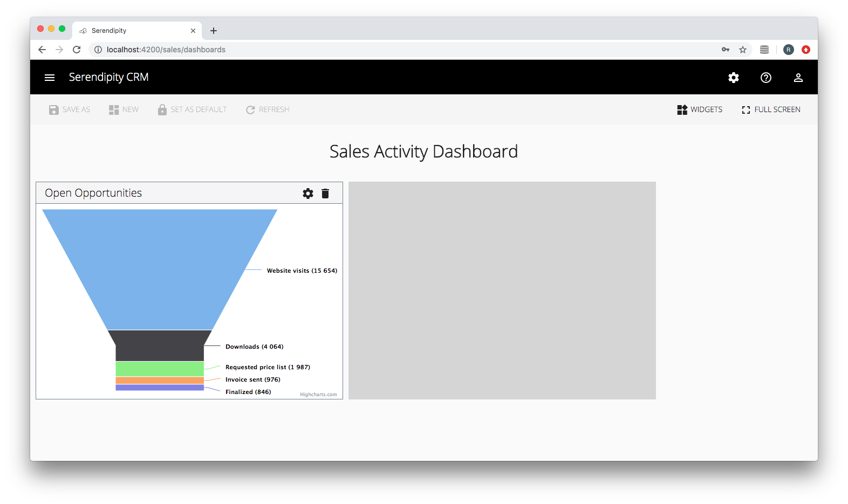Focus the address bar URL
Image resolution: width=848 pixels, height=504 pixels.
(166, 50)
